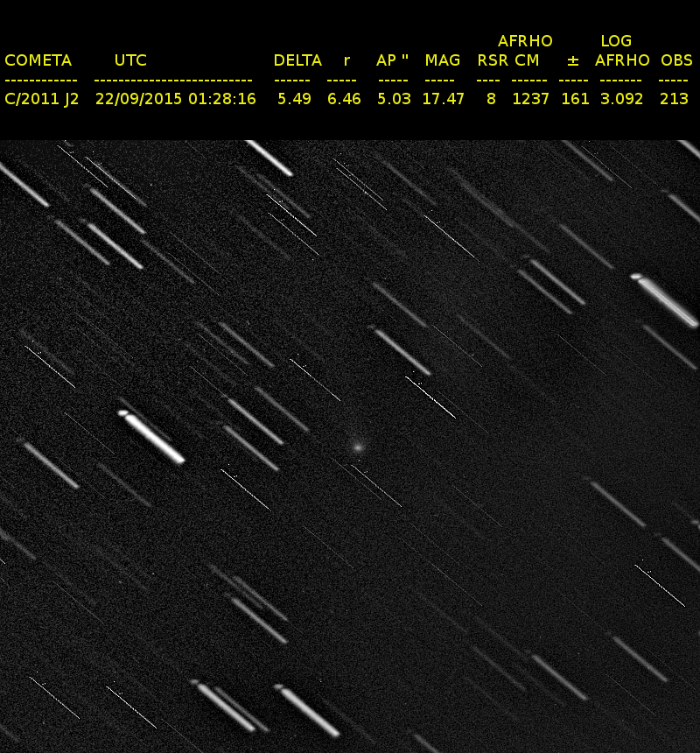Click the OBS column header

point(676,60)
